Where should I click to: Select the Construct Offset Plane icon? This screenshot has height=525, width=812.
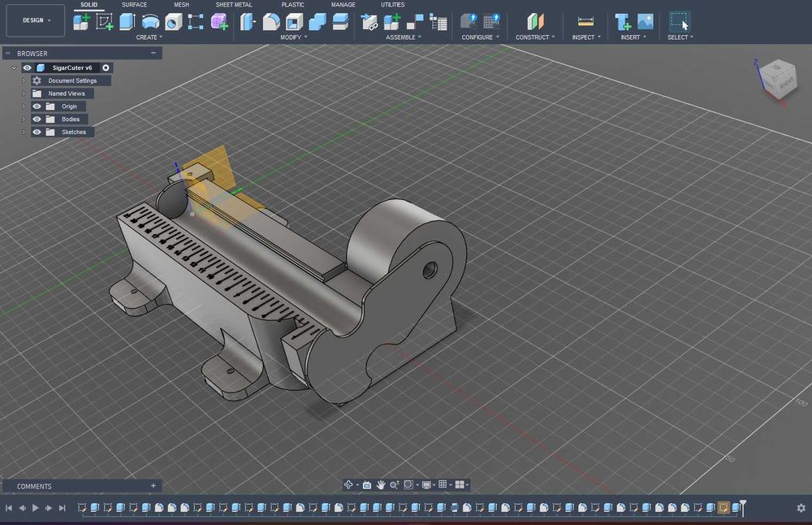tap(535, 22)
